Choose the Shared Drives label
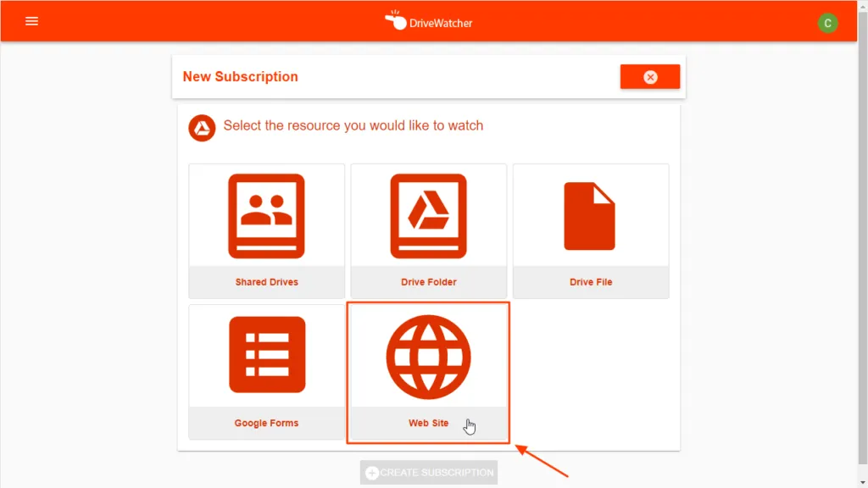 [266, 281]
